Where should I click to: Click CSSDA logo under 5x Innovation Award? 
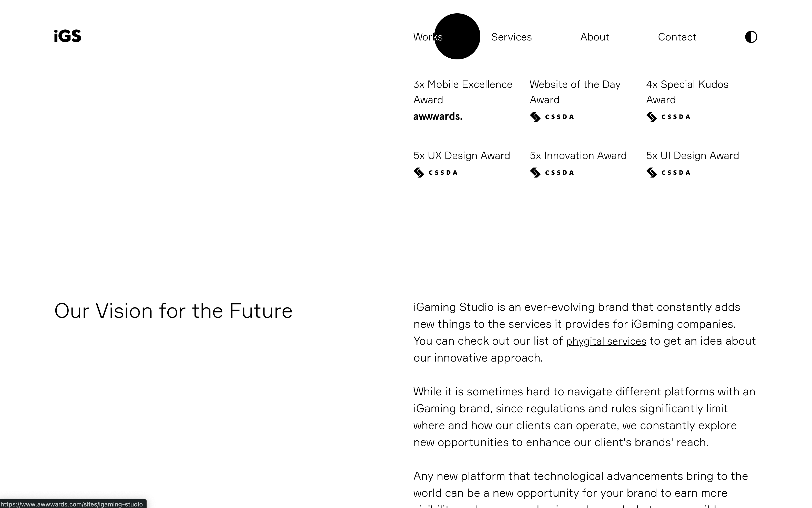(x=552, y=173)
